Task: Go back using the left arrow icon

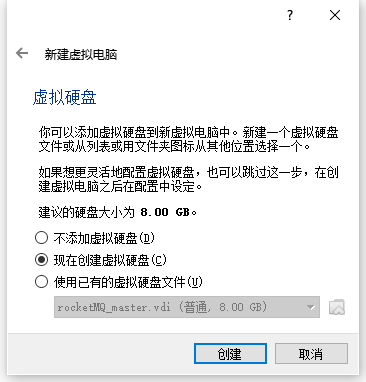Action: click(x=22, y=53)
